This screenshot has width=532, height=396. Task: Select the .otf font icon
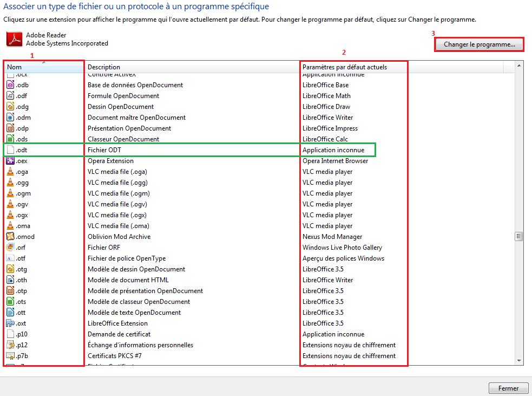(x=10, y=258)
